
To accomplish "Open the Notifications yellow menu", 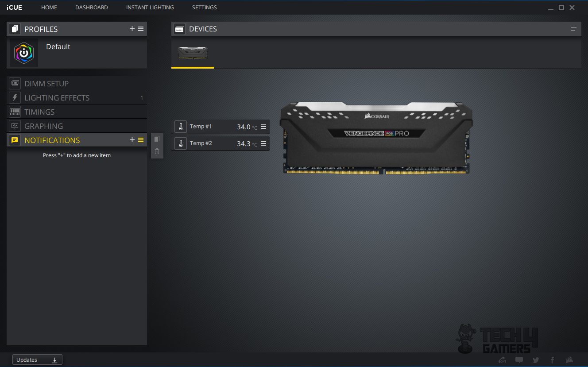I will pos(141,140).
